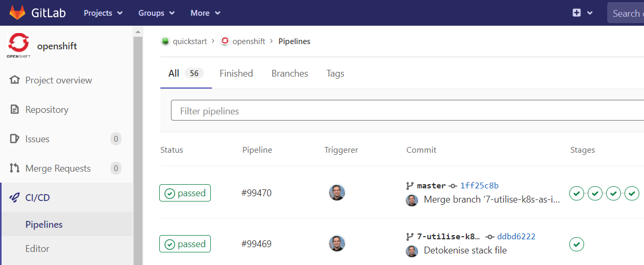This screenshot has width=644, height=265.
Task: Switch to the Finished tab
Action: [x=236, y=73]
